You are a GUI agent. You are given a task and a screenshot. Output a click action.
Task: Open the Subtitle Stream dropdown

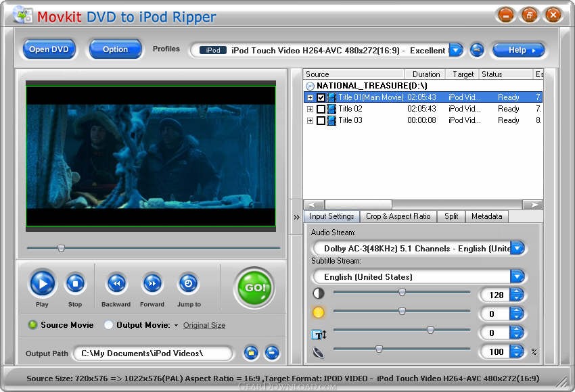[517, 276]
